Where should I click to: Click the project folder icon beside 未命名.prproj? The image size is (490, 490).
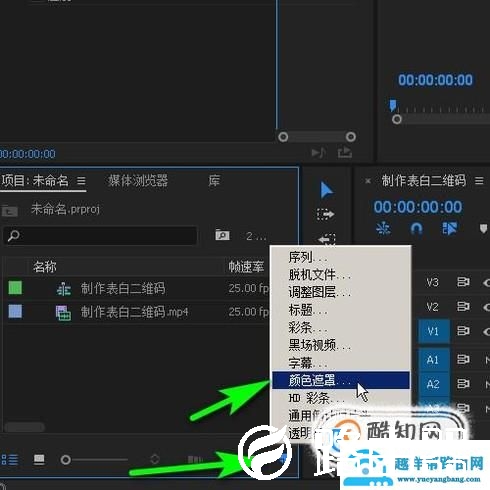(10, 211)
